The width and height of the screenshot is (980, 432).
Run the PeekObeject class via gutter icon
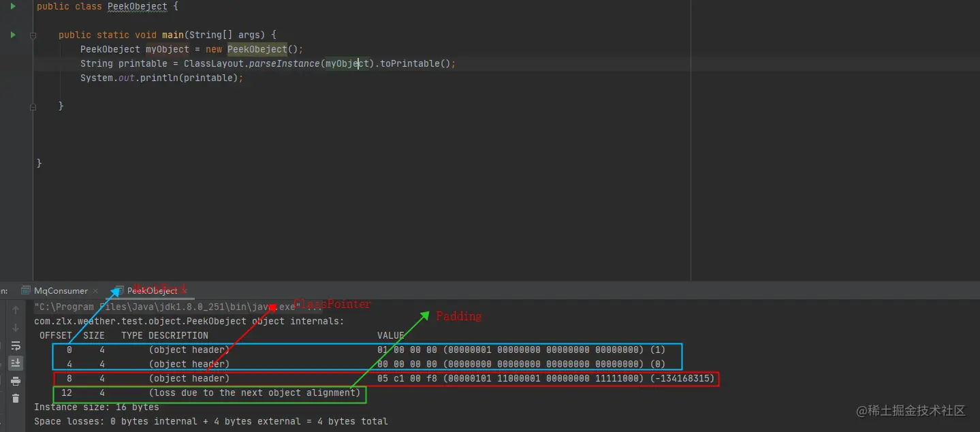(13, 6)
